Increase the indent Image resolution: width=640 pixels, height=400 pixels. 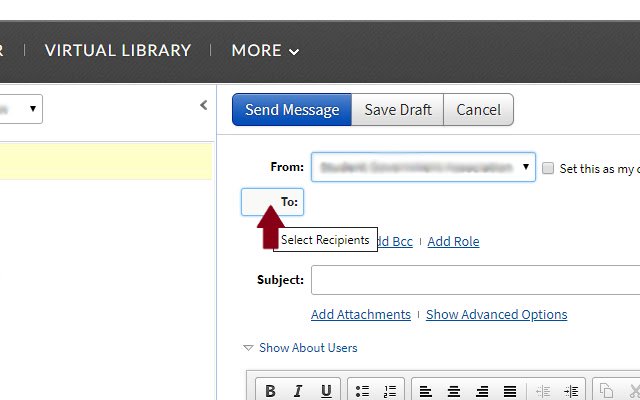571,391
